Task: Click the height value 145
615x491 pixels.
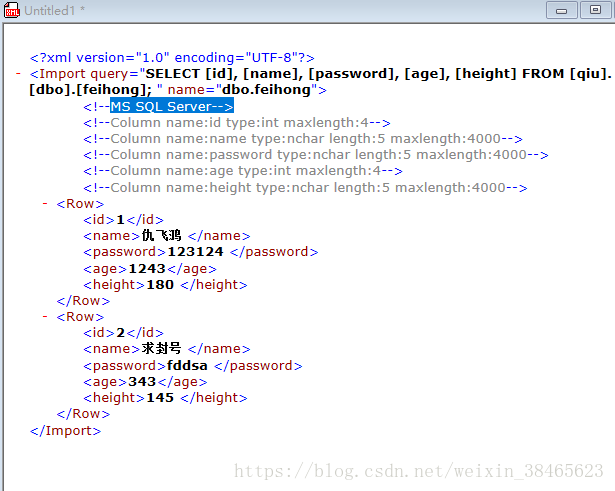Action: pyautogui.click(x=160, y=398)
